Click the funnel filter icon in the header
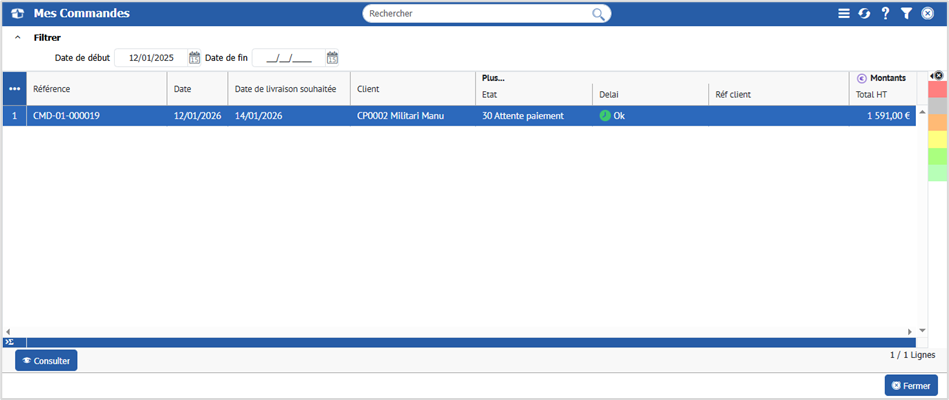The height and width of the screenshot is (400, 949). [906, 14]
